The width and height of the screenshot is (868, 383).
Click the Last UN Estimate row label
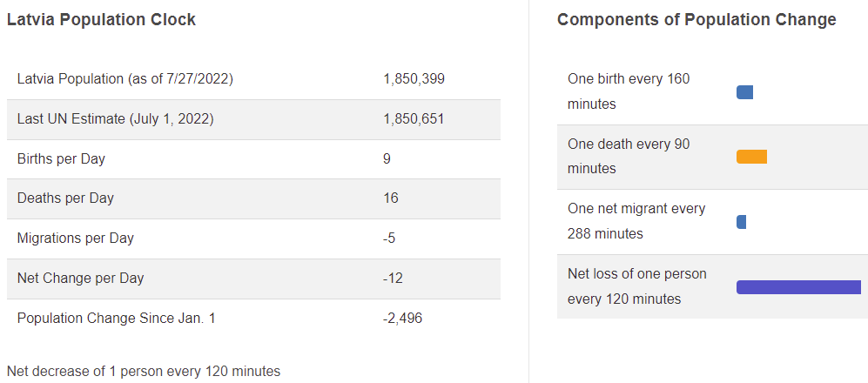pyautogui.click(x=116, y=119)
